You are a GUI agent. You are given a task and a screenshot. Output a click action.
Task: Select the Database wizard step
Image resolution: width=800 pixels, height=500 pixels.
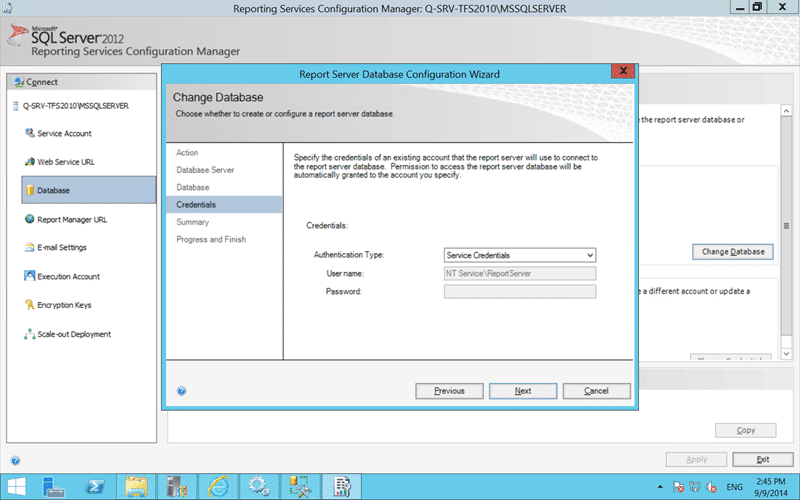(x=193, y=187)
